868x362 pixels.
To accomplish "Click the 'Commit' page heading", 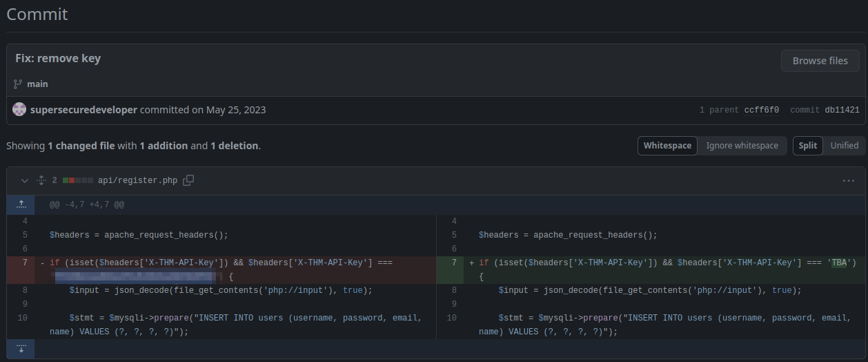I will (37, 14).
